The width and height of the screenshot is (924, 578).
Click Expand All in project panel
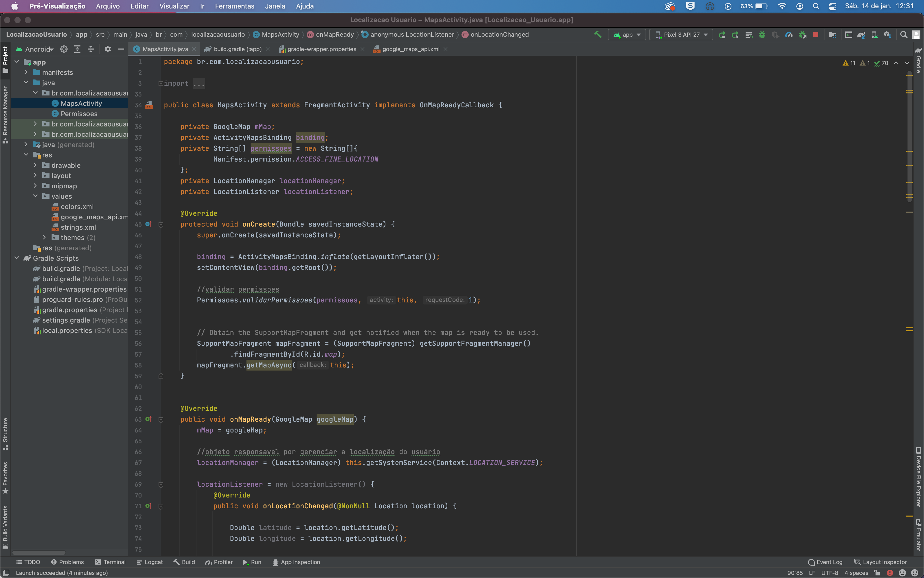coord(77,49)
